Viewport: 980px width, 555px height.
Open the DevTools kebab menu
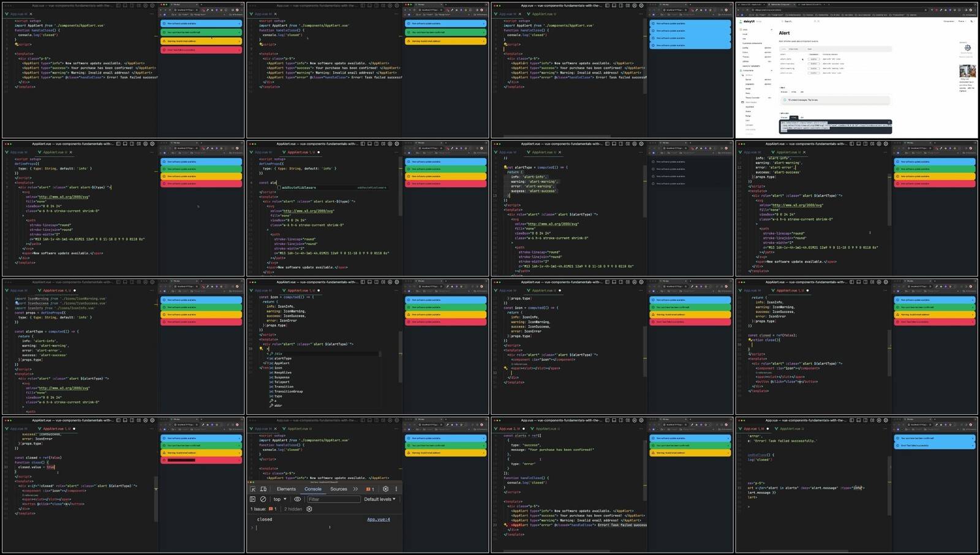(396, 489)
